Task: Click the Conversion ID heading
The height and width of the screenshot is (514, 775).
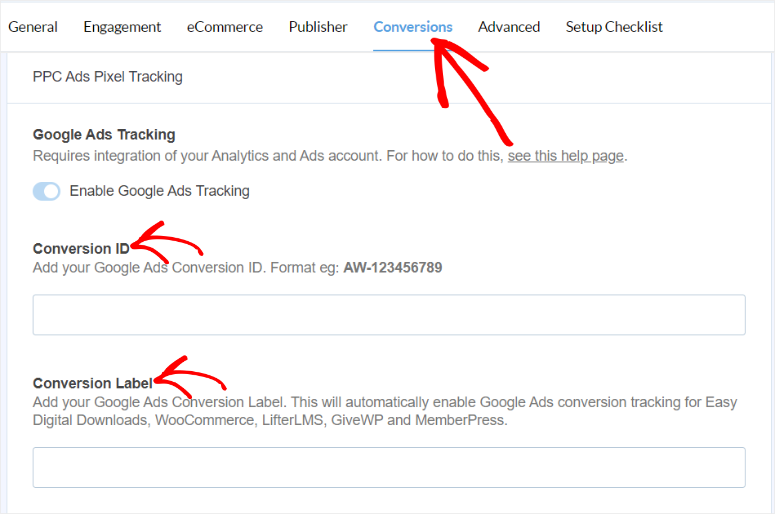Action: [x=81, y=249]
